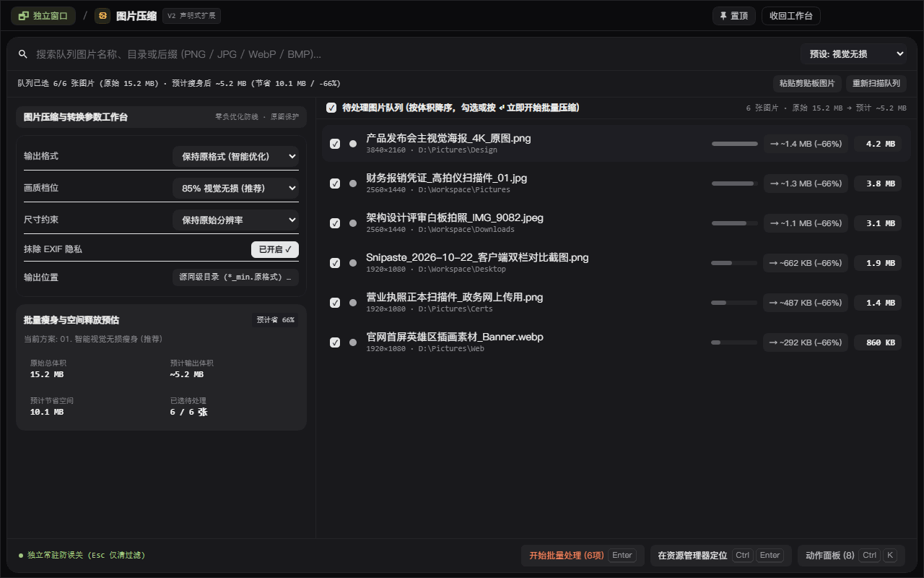Click 粘贴剪贴板图片 button
Viewport: 924px width, 578px height.
[807, 83]
